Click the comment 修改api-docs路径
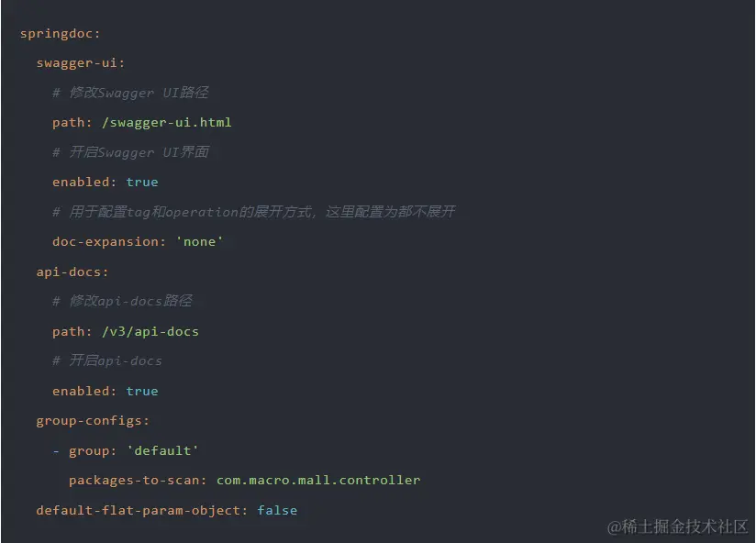The width and height of the screenshot is (756, 543). 122,301
